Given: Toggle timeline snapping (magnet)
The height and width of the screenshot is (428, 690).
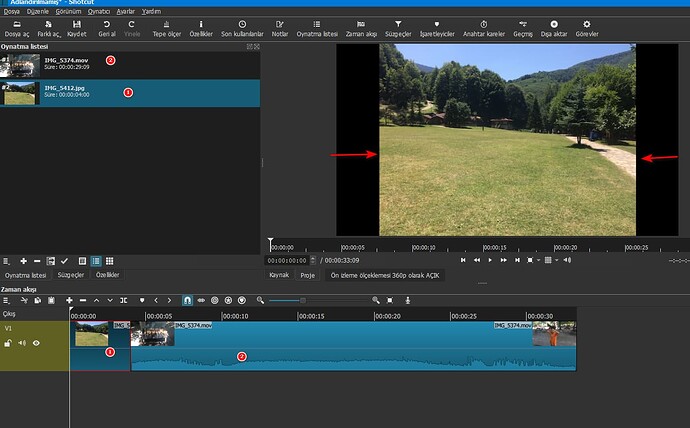Looking at the screenshot, I should pos(187,300).
